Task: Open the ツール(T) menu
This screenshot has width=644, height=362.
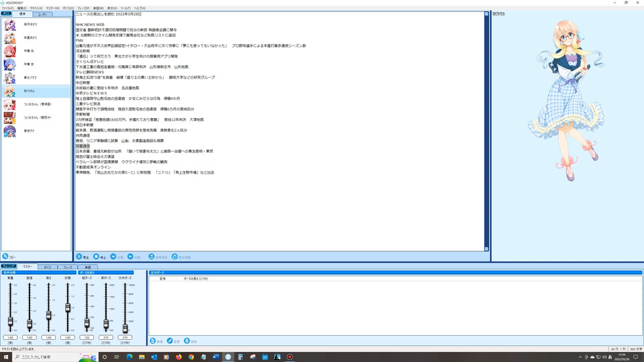Action: click(125, 8)
